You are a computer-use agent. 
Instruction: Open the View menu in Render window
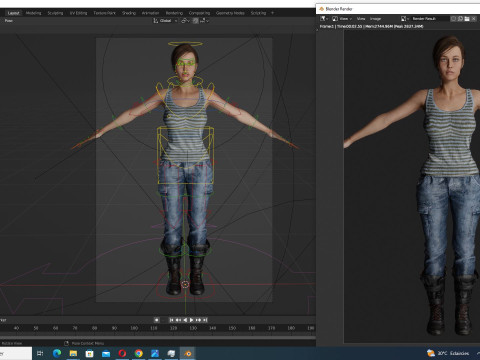pyautogui.click(x=361, y=19)
